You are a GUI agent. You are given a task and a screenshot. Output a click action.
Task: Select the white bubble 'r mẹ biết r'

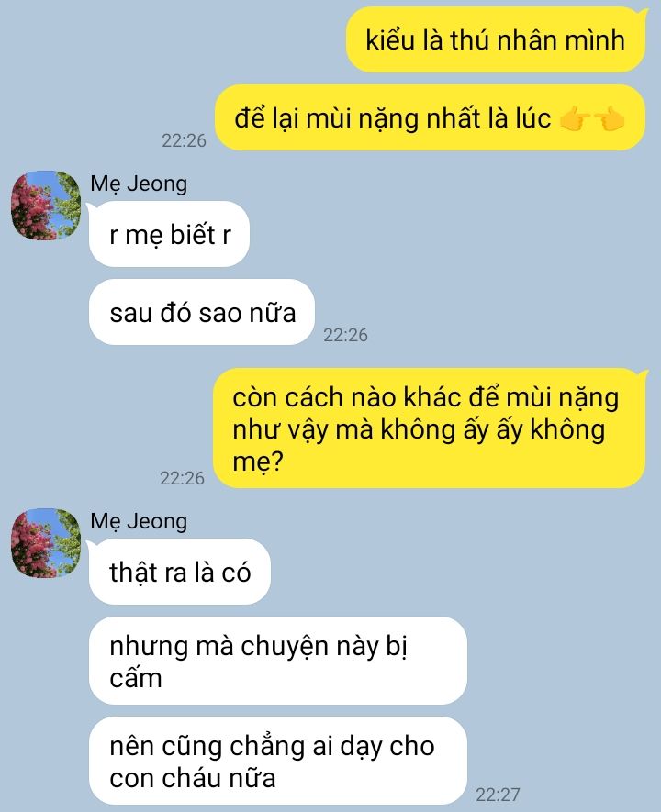tap(169, 234)
